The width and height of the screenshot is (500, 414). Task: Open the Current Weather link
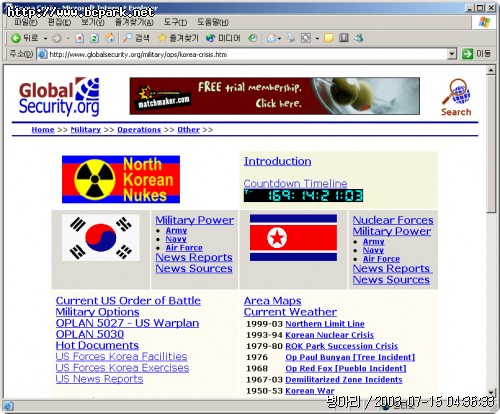coord(290,312)
